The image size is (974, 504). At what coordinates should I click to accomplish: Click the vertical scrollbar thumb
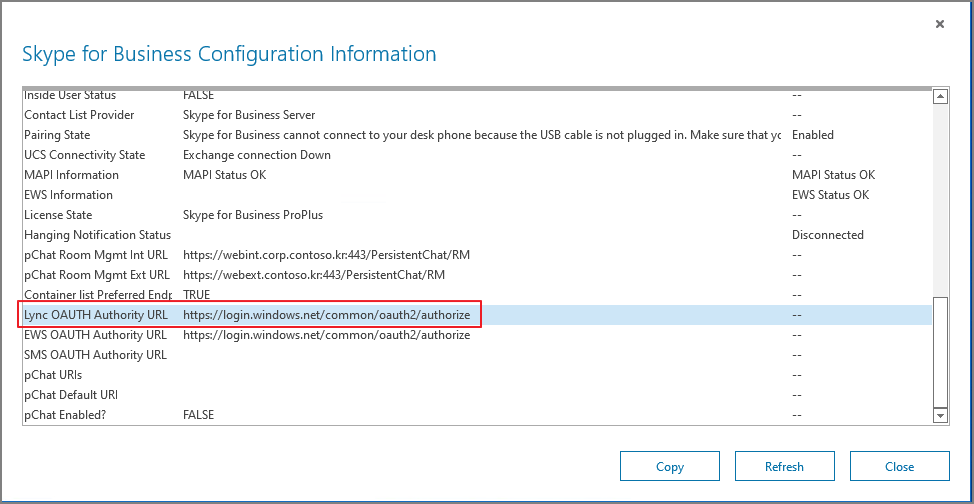940,351
